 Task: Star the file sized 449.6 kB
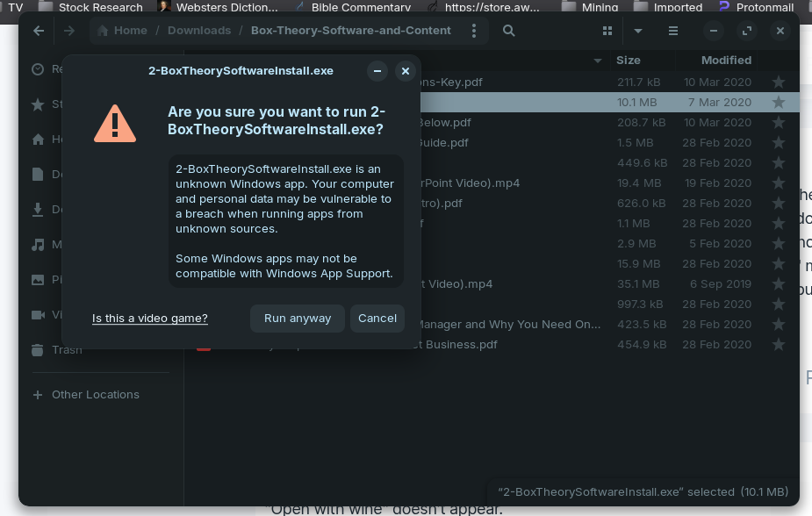pos(779,162)
